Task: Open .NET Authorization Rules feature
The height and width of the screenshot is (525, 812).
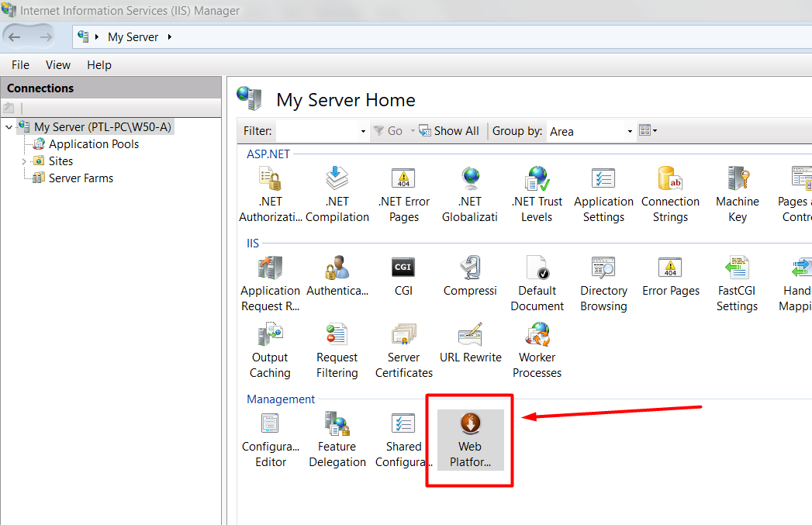Action: coord(271,195)
